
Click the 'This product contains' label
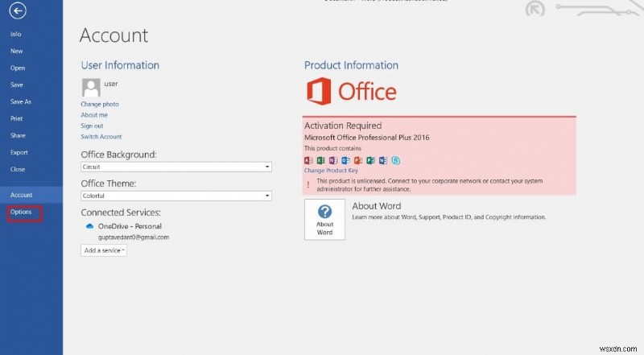[332, 148]
